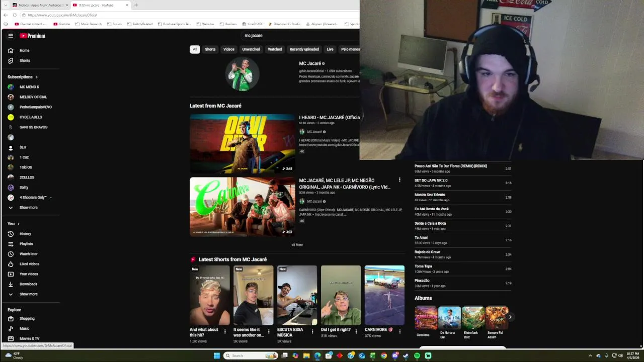Screen dimensions: 644x362
Task: Open the Eletrofunk Raiz album cover
Action: pyautogui.click(x=473, y=318)
